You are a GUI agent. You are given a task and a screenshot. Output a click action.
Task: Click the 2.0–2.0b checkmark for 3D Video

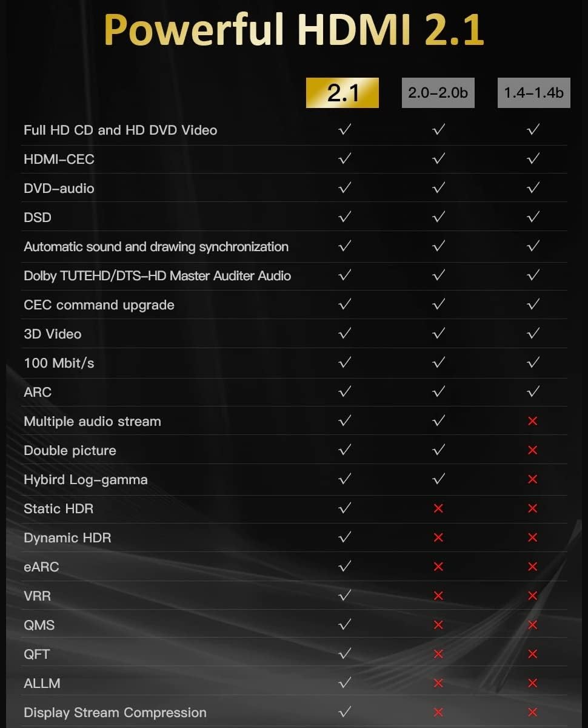438,334
